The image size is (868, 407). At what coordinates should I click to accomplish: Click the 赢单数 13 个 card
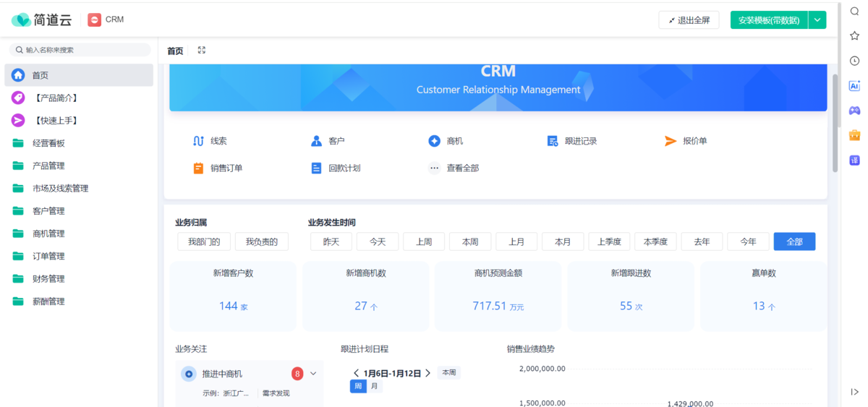(x=764, y=296)
